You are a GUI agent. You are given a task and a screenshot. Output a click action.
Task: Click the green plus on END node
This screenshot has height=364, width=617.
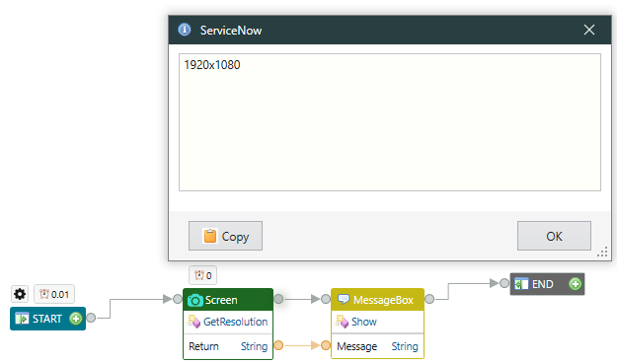[575, 284]
